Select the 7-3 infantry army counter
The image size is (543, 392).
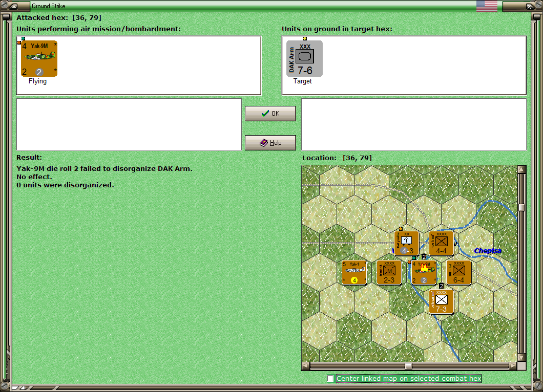click(442, 302)
